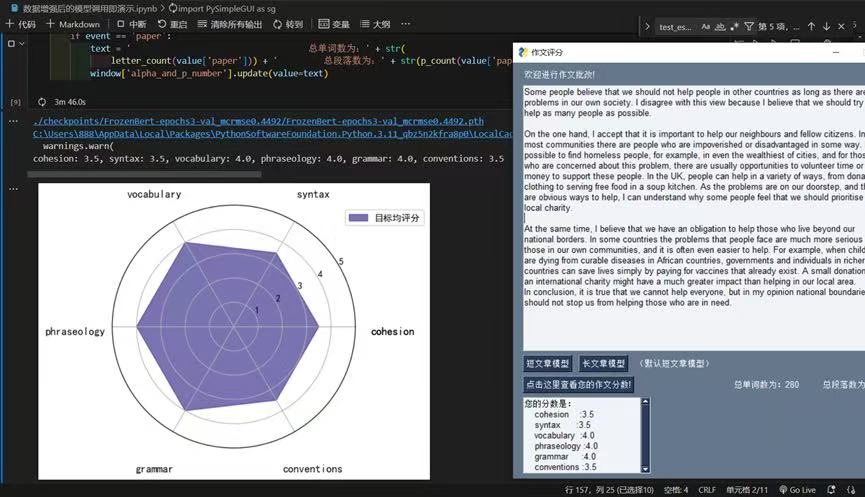Click the 目标均评分 legend color swatch
865x497 pixels.
pos(358,218)
